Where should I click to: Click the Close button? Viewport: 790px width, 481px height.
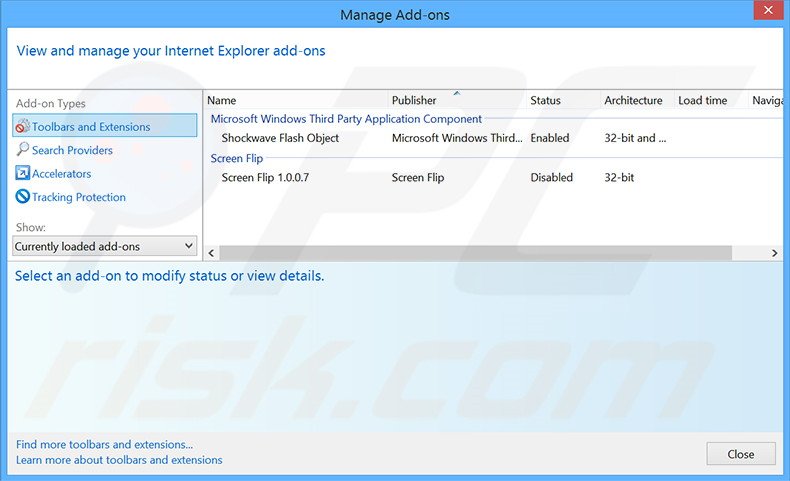pos(741,454)
